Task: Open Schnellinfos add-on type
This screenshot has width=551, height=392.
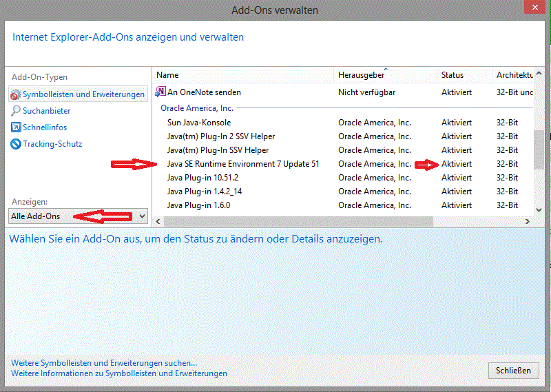Action: [45, 127]
